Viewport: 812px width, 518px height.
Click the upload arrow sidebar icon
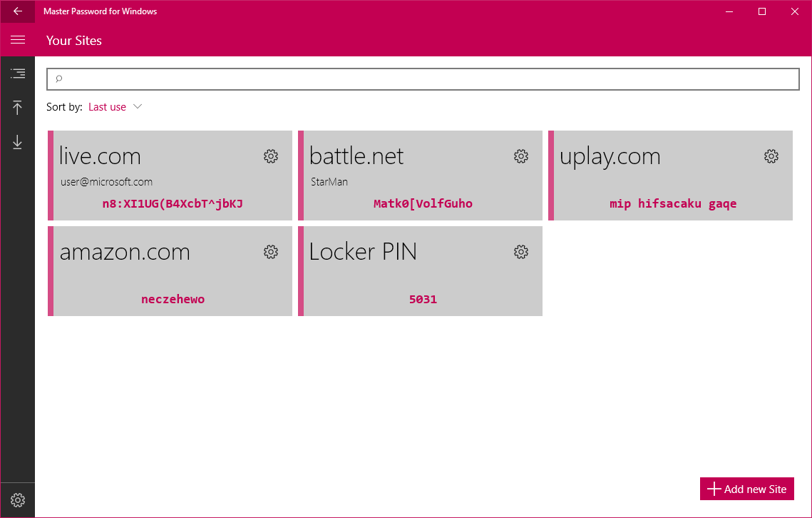18,108
